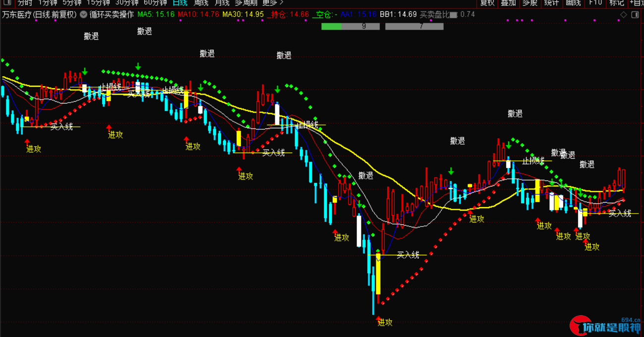Expand the 更多 period options

273,2
